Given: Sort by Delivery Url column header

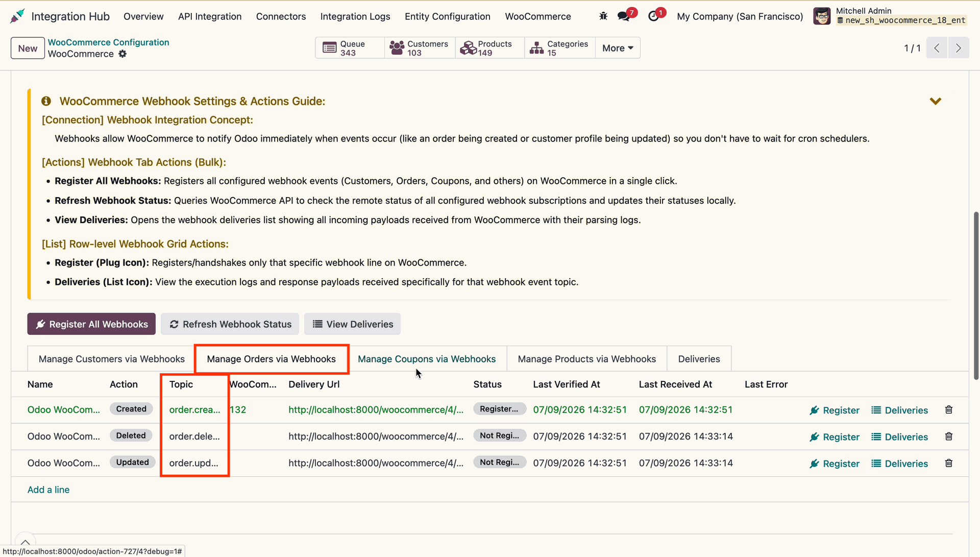Looking at the screenshot, I should click(314, 384).
